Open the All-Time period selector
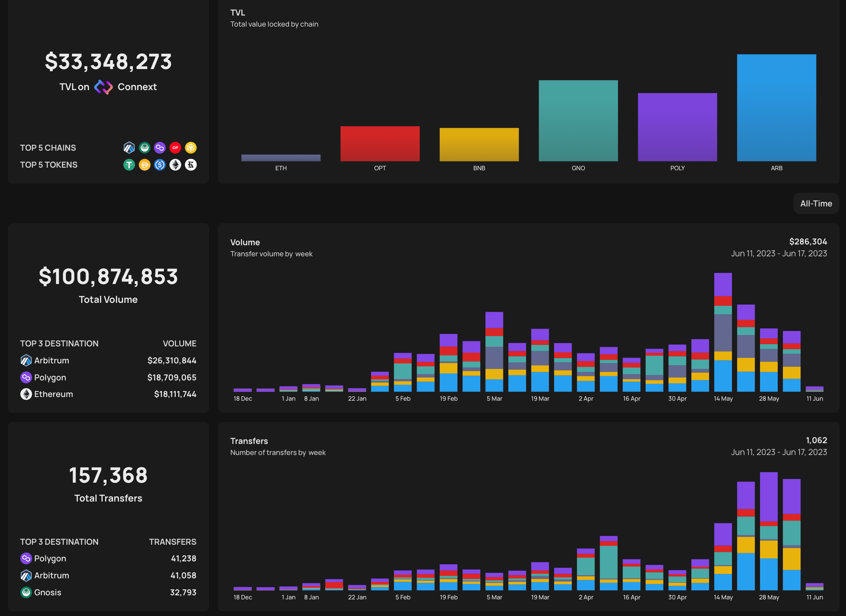This screenshot has width=846, height=616. click(816, 203)
